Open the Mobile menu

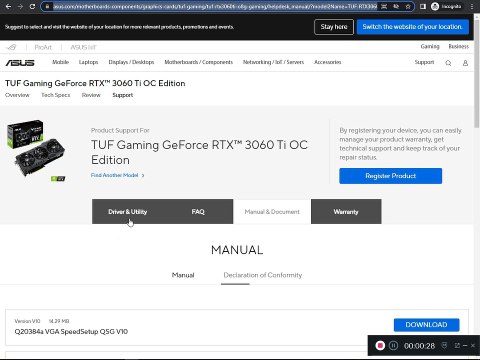pos(60,62)
